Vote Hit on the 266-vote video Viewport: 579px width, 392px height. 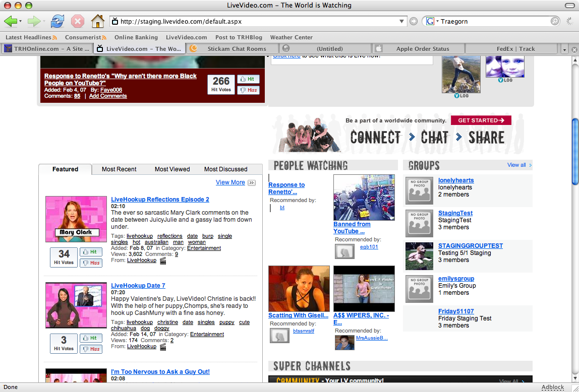[248, 79]
